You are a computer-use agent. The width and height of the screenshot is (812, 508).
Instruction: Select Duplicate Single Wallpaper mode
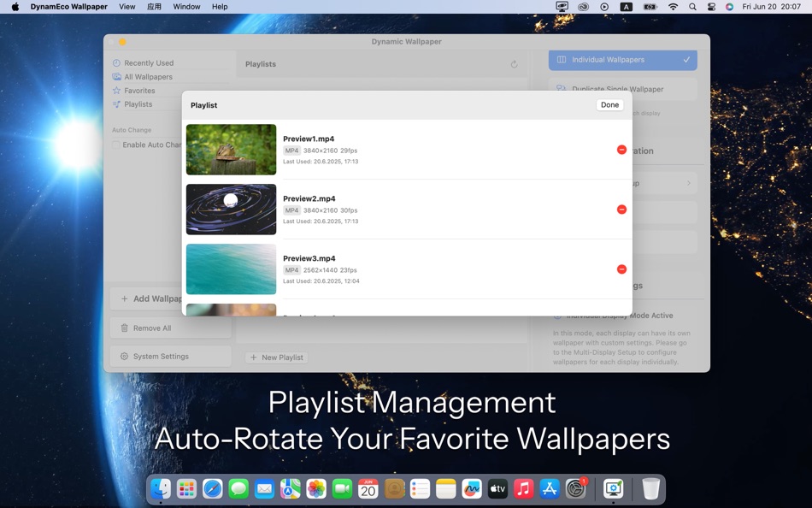pos(623,89)
